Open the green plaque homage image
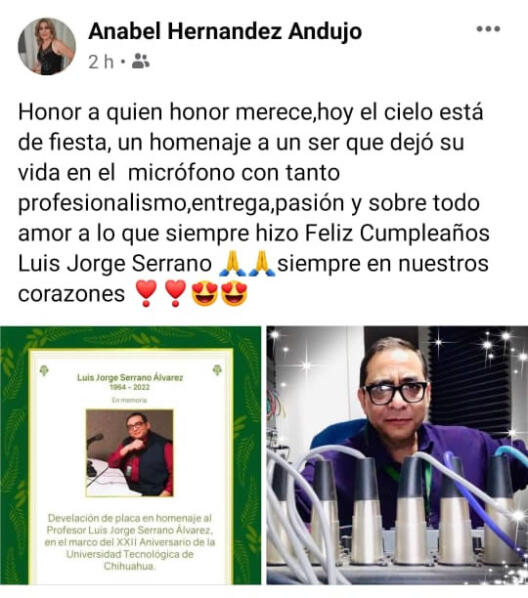The image size is (528, 598). (x=131, y=455)
